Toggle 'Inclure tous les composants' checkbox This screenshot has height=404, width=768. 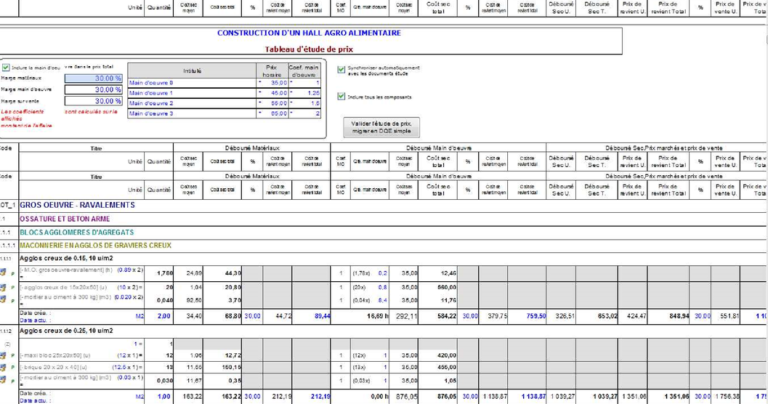point(341,96)
